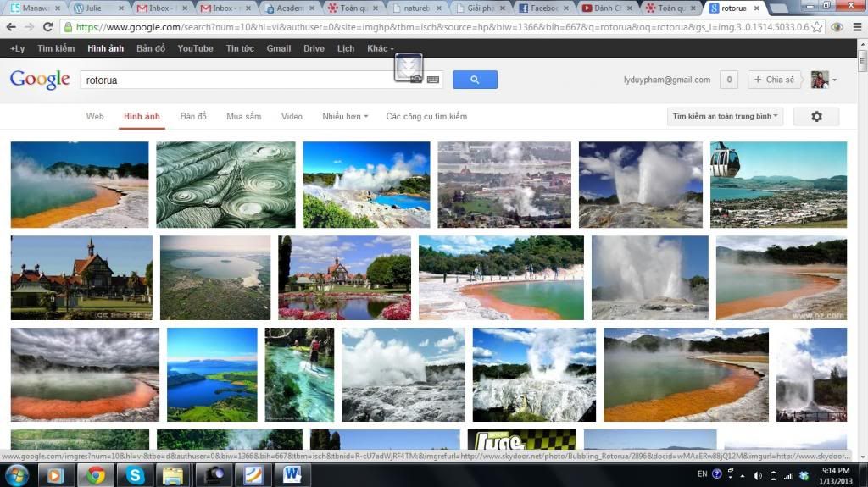Open the Luge logo image
The image size is (868, 487).
pyautogui.click(x=521, y=440)
